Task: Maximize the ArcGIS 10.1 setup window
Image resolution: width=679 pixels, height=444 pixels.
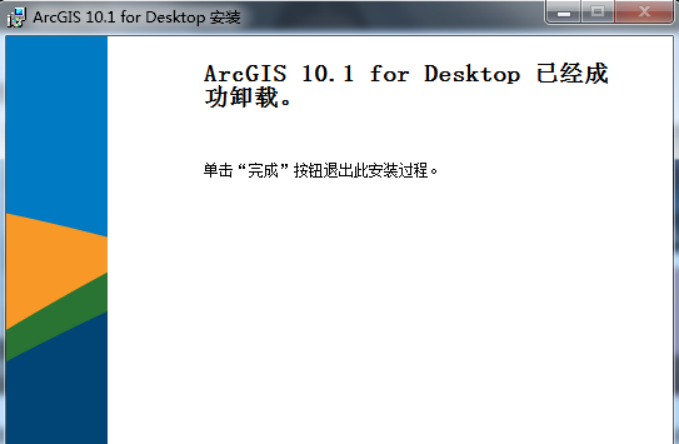Action: point(598,12)
